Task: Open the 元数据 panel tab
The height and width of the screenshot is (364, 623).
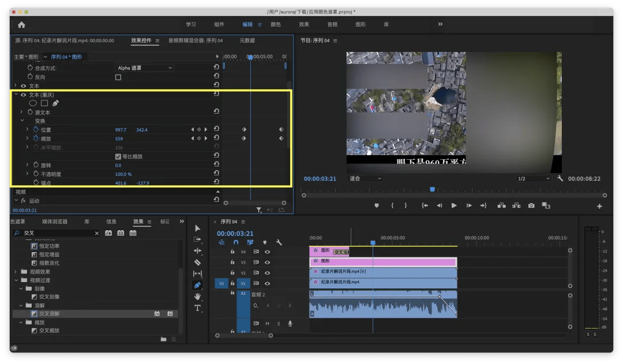Action: (x=247, y=40)
